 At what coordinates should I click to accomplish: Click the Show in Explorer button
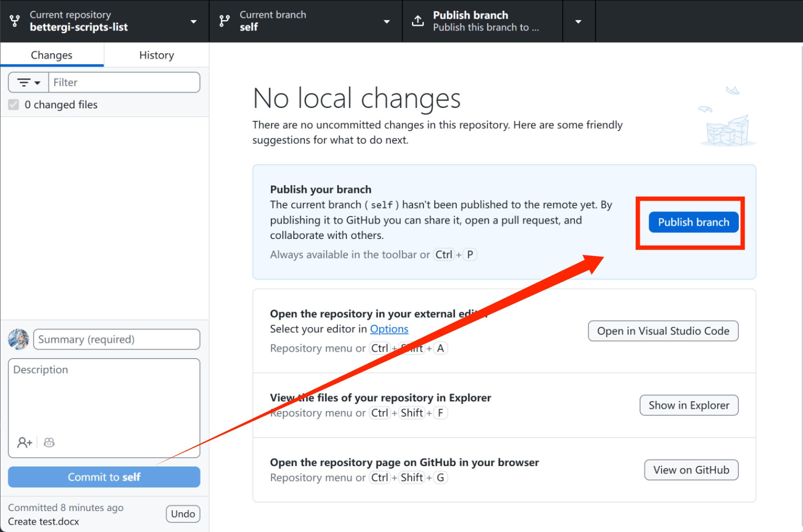point(689,405)
